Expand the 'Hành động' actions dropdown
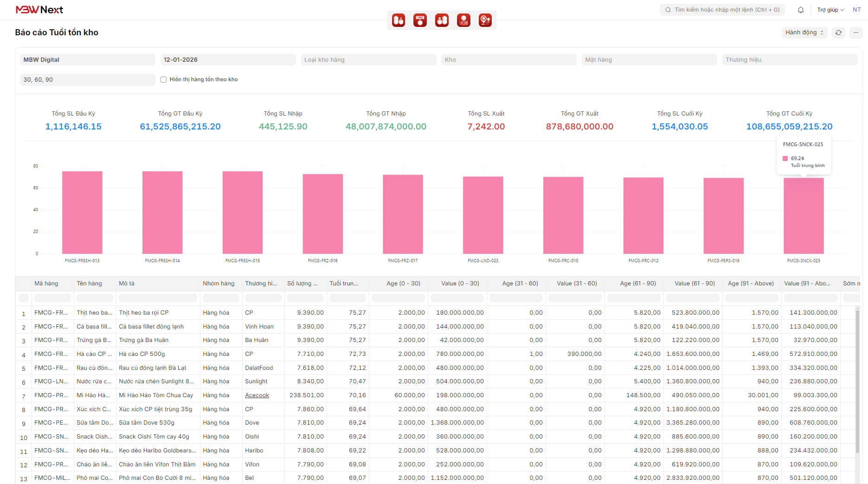 tap(804, 32)
